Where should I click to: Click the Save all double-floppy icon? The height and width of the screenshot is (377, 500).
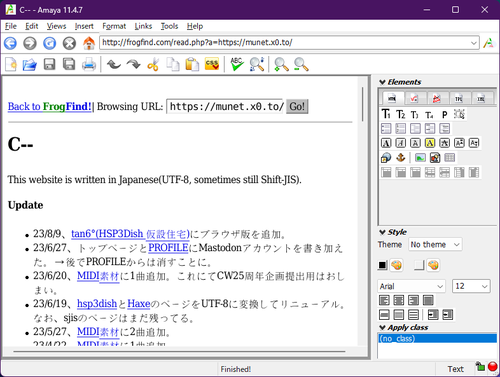click(x=69, y=64)
